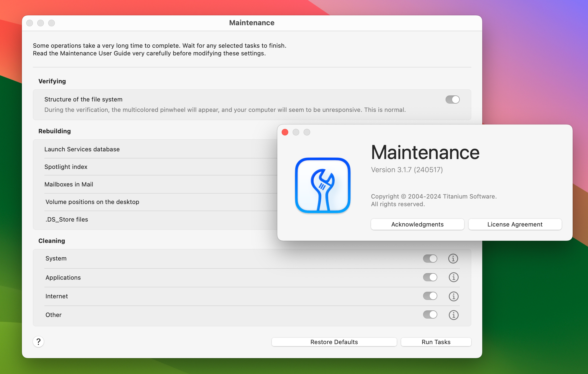The image size is (588, 374).
Task: Click the Cleaning section heading
Action: click(52, 241)
